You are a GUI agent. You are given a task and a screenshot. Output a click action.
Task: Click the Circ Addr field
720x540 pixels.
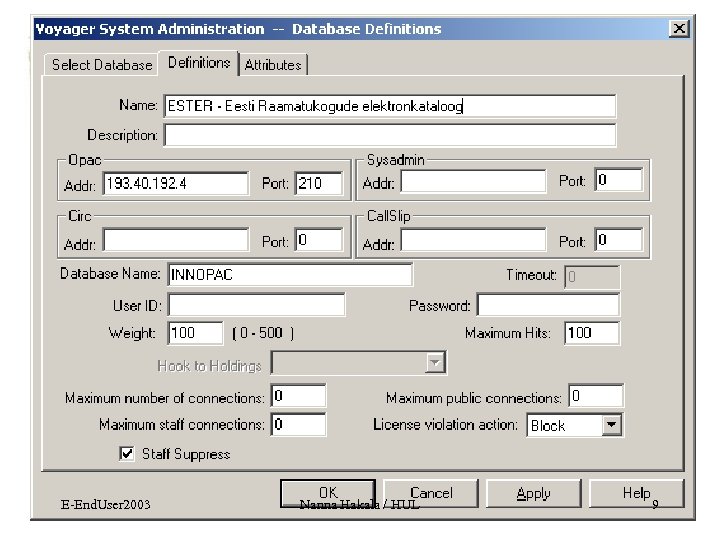(175, 240)
